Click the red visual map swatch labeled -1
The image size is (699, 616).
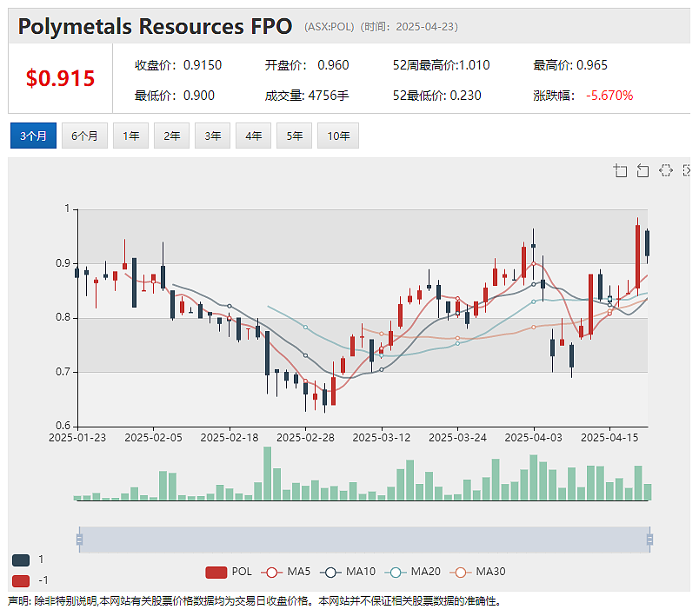pos(21,581)
